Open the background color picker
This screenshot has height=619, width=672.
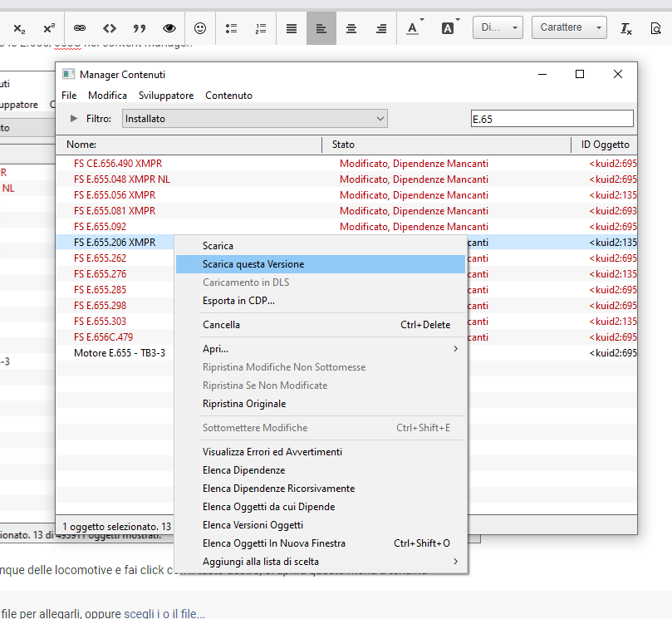click(x=450, y=28)
